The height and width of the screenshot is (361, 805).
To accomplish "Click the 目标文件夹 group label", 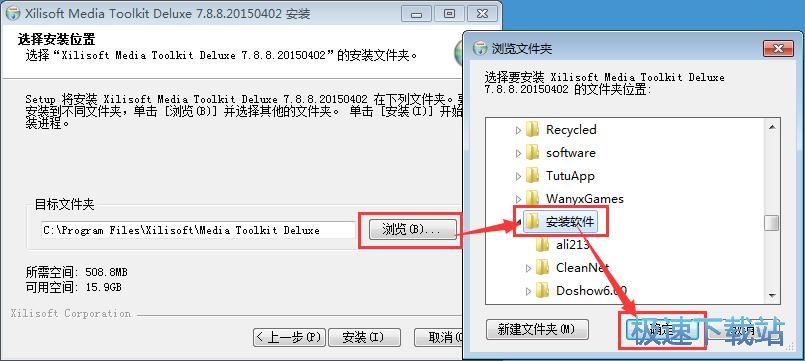I will [x=65, y=204].
